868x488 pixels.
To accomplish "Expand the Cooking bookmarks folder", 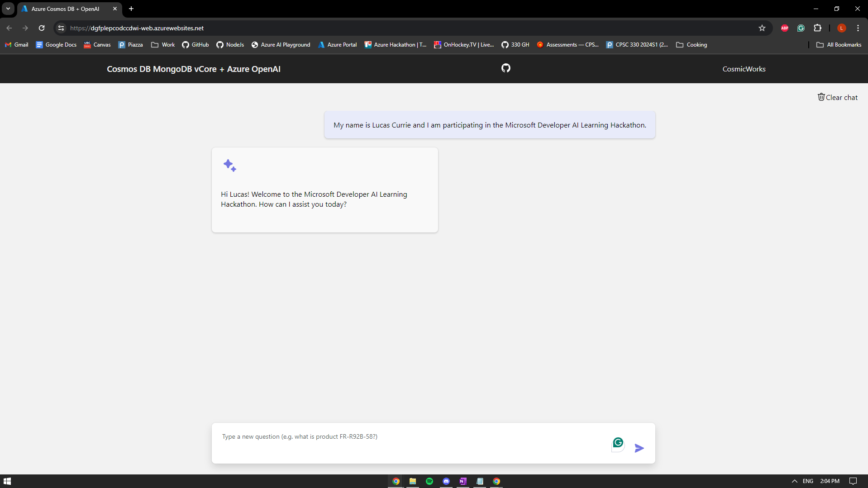I will pyautogui.click(x=692, y=45).
